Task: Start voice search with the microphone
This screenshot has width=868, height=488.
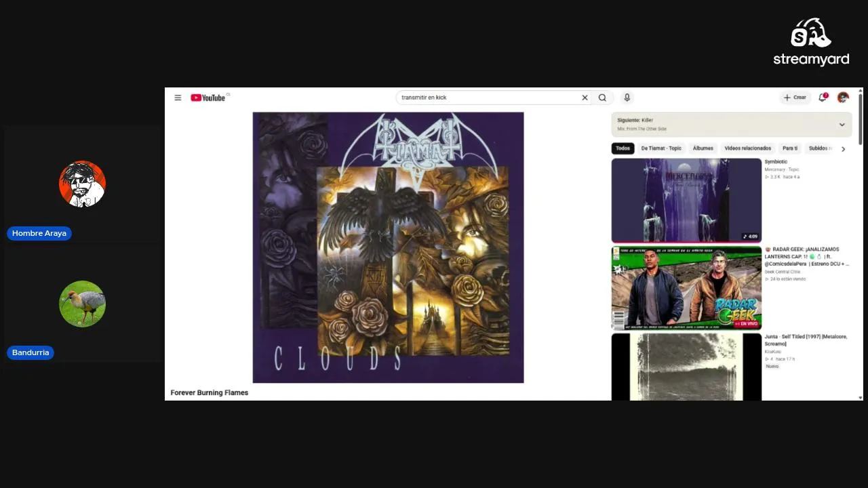Action: (627, 98)
